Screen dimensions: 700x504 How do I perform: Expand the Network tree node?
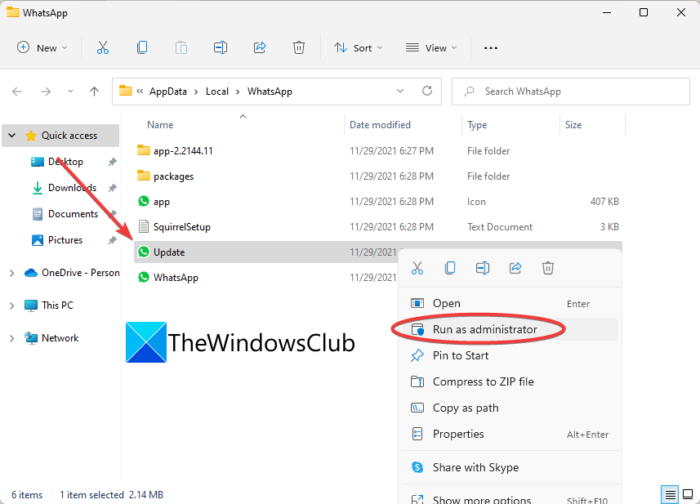pyautogui.click(x=12, y=338)
